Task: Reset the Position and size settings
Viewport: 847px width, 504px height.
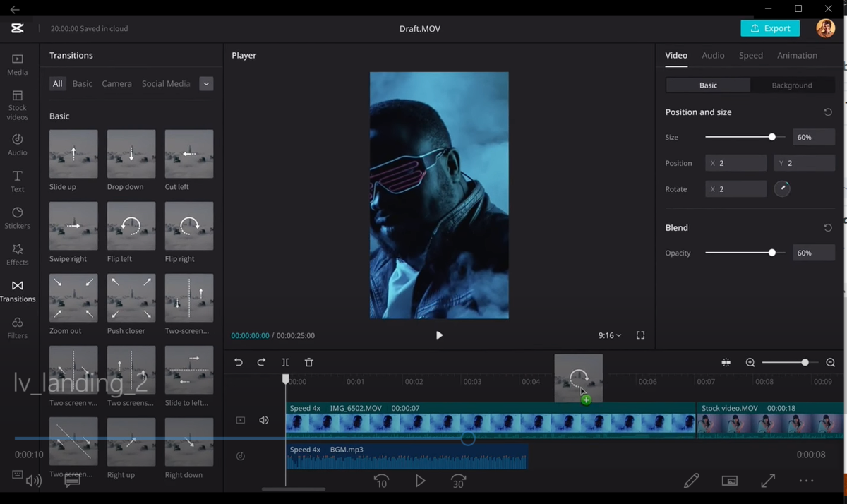Action: (x=828, y=112)
